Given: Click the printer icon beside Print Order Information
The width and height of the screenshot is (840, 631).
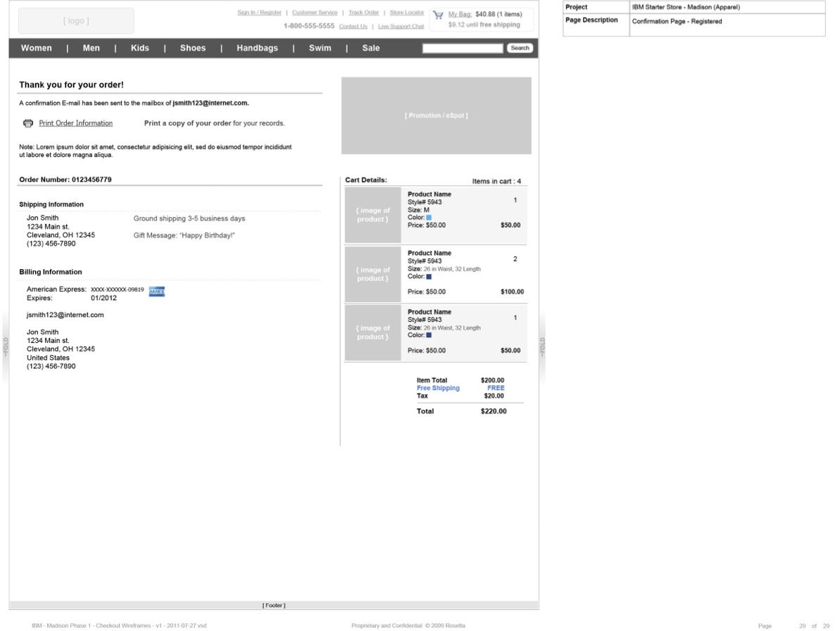Looking at the screenshot, I should click(28, 123).
